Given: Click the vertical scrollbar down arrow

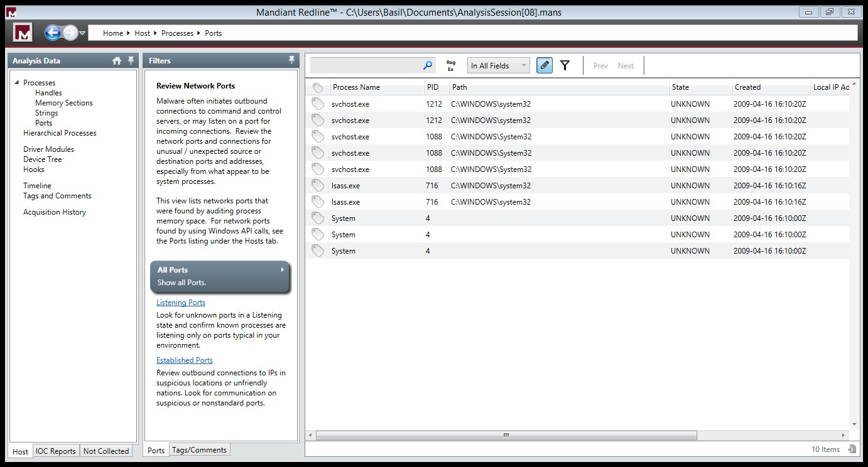Looking at the screenshot, I should (854, 424).
